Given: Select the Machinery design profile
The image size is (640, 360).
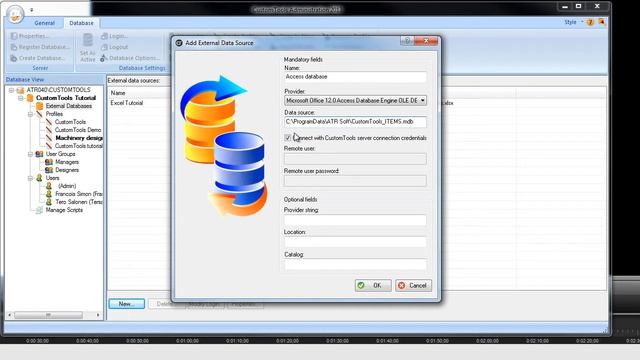Looking at the screenshot, I should 78,138.
